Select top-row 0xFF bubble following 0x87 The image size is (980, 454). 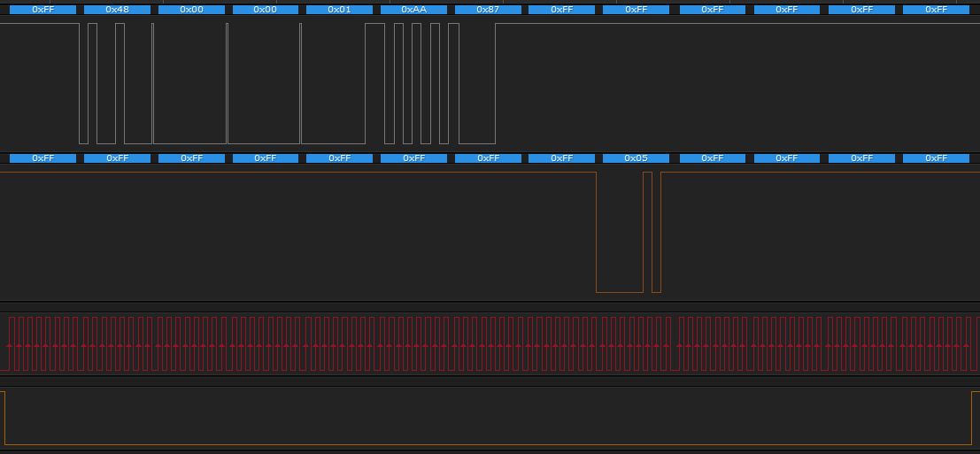[562, 10]
